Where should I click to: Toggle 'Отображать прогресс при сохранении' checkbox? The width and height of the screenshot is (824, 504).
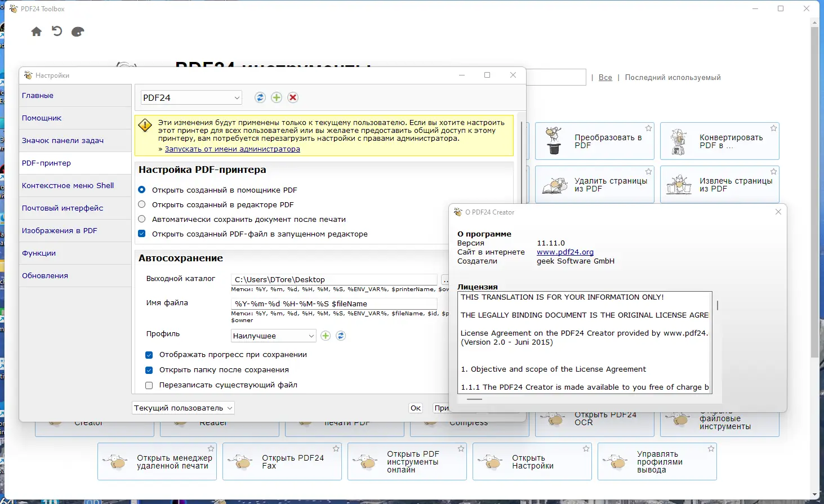pos(149,355)
